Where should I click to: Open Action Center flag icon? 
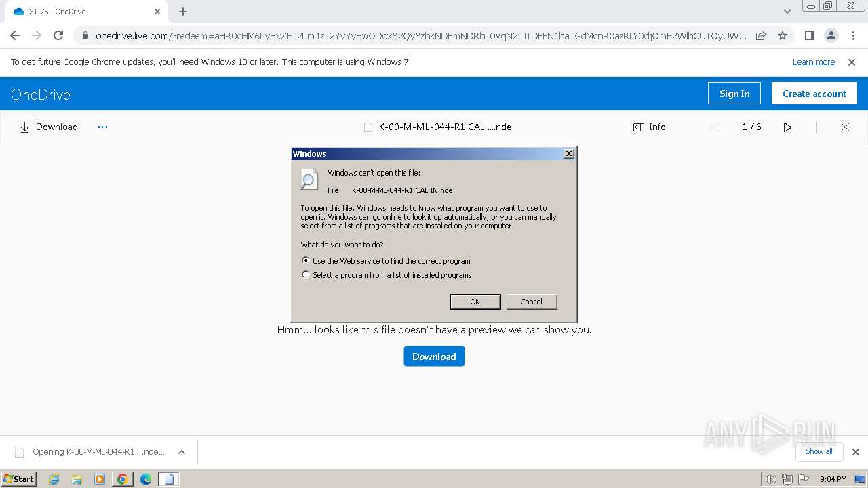(804, 479)
